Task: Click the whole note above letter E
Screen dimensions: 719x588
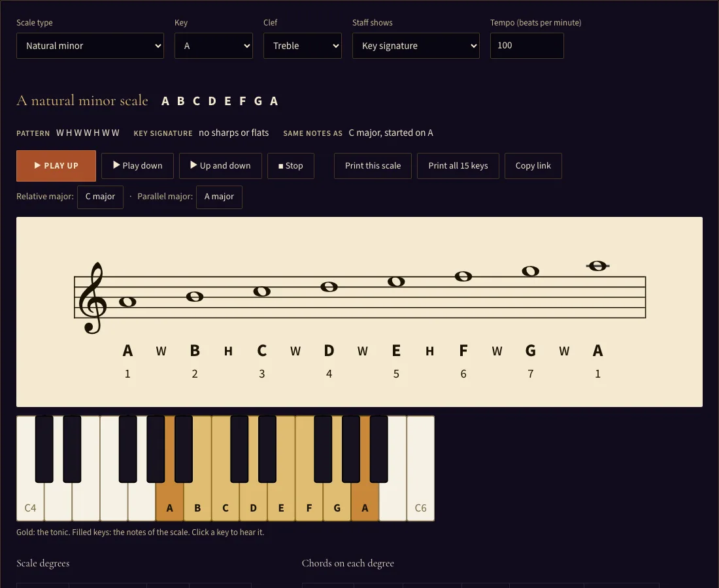Action: (x=396, y=282)
